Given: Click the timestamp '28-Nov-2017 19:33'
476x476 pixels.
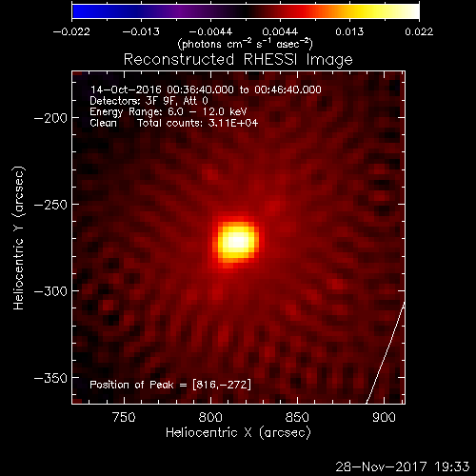Looking at the screenshot, I should [x=403, y=466].
